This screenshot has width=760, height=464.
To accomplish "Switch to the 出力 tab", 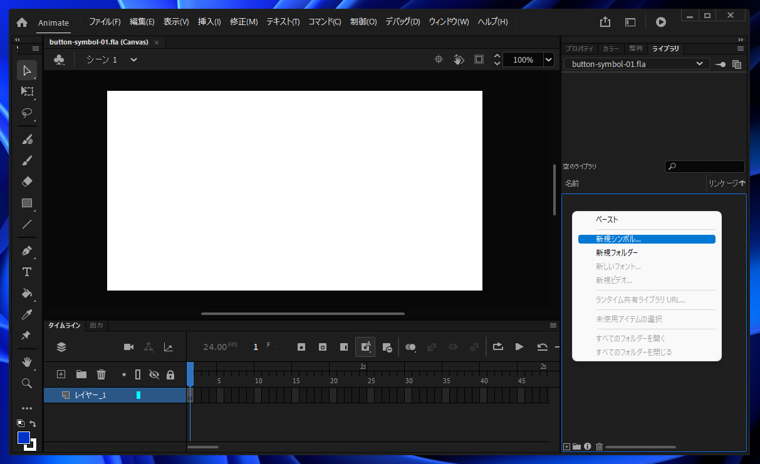I will [x=96, y=325].
